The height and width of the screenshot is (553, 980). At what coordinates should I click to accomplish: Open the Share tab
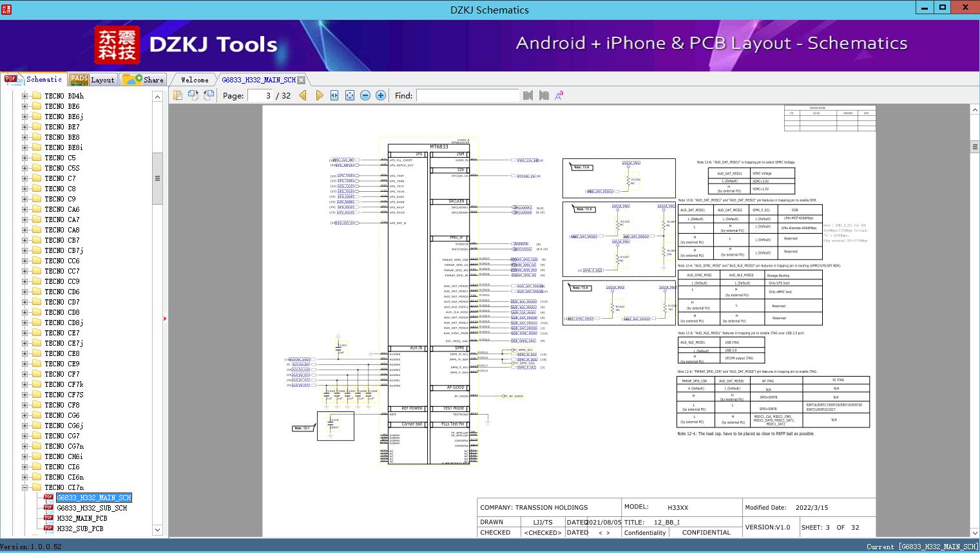144,80
